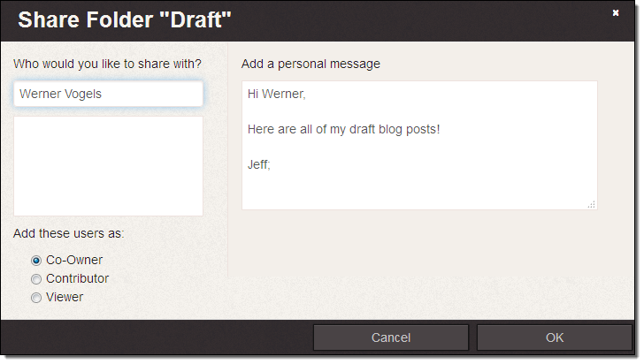Click inside the personal message text area

point(419,186)
